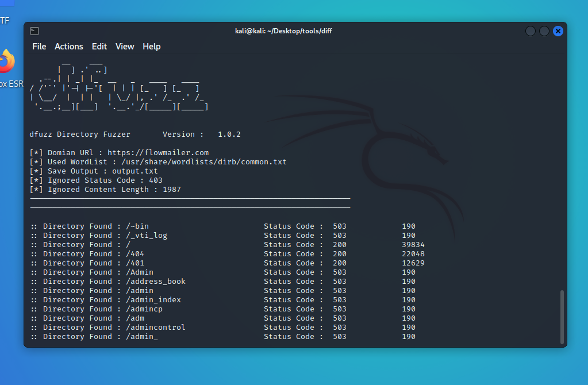588x385 pixels.
Task: Click the /address_book directory entry
Action: 156,281
